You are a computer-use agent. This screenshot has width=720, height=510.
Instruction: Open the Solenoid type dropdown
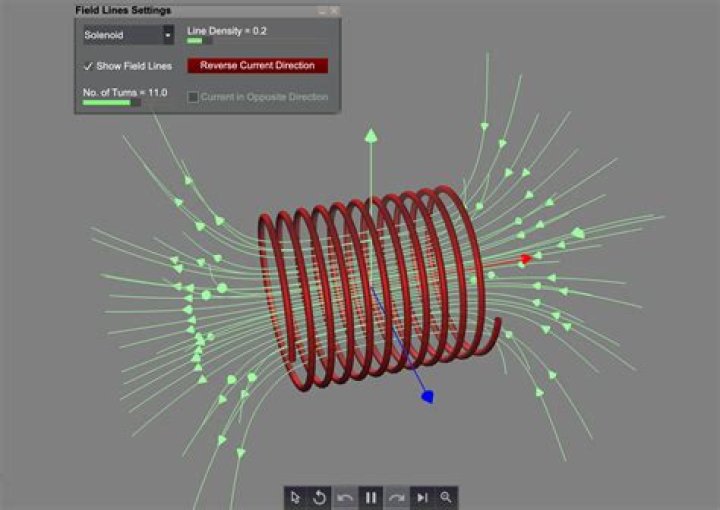pos(128,35)
